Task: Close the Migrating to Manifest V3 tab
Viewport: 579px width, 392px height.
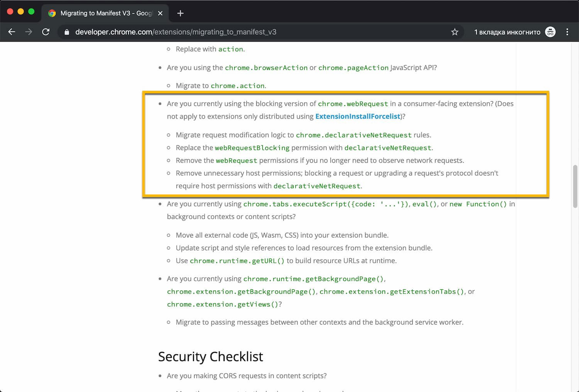Action: [x=160, y=13]
